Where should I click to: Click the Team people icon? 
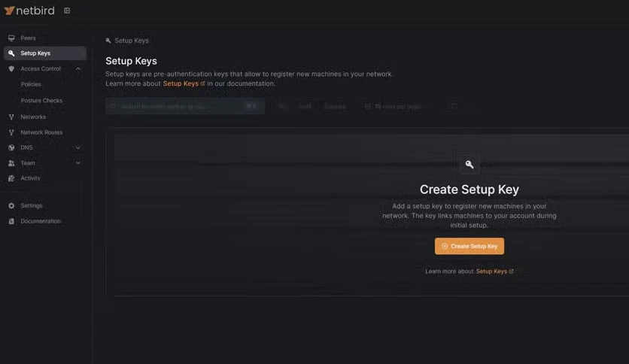[11, 163]
